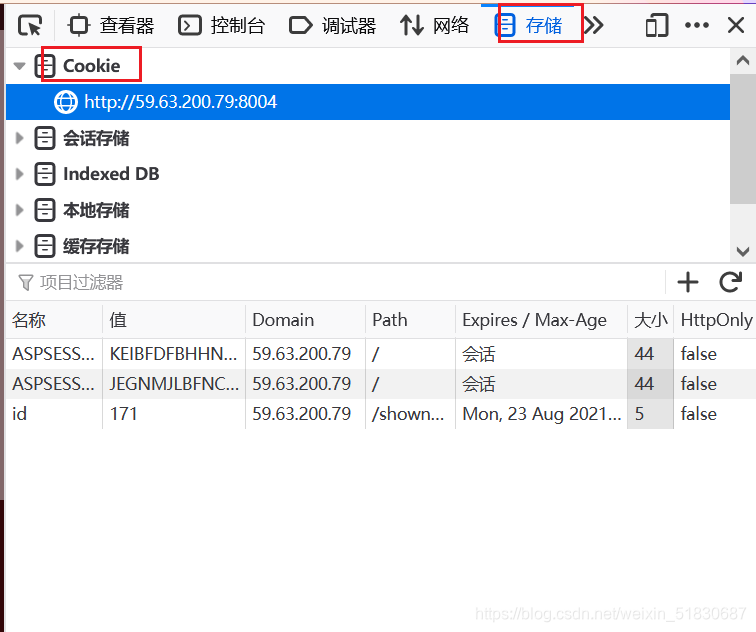
Task: Select 本地存储 local storage item
Action: [x=96, y=210]
